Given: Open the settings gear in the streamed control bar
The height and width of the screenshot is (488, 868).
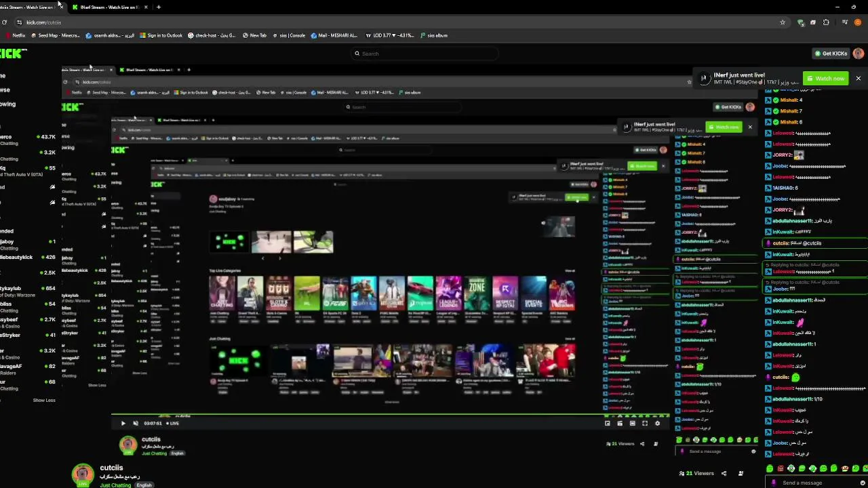Looking at the screenshot, I should (x=657, y=424).
